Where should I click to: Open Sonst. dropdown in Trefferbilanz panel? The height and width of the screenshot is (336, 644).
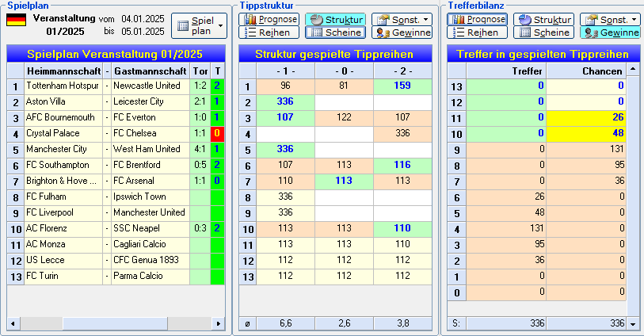pos(610,19)
